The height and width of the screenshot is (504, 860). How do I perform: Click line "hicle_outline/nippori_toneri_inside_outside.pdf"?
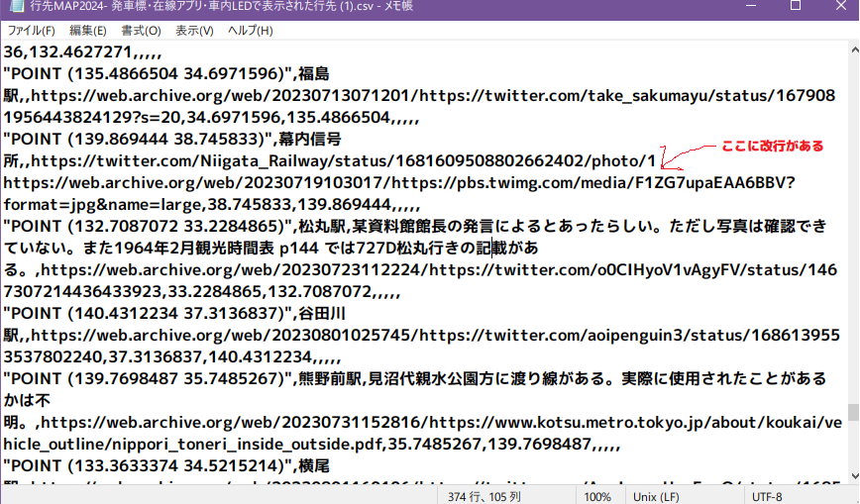[312, 445]
